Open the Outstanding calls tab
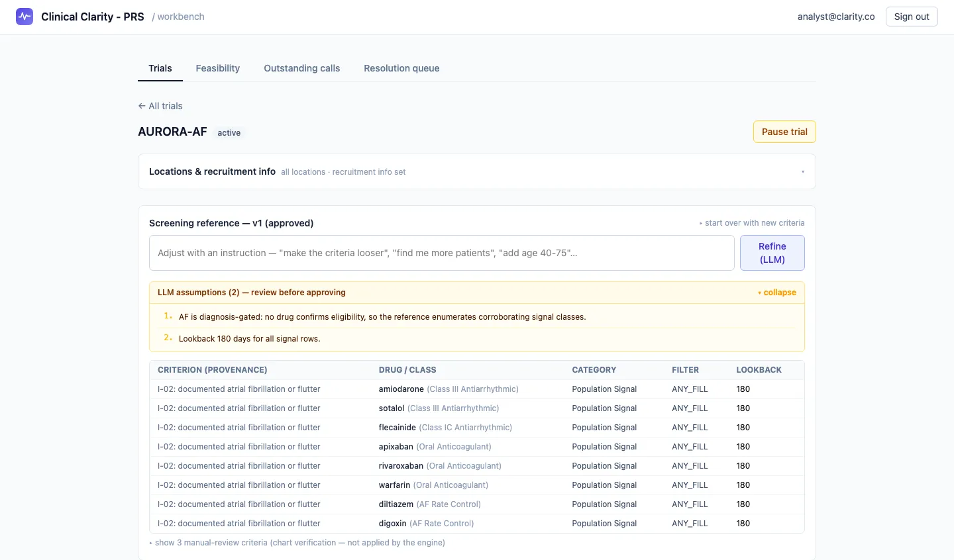Screen dimensions: 954x560 tap(302, 68)
